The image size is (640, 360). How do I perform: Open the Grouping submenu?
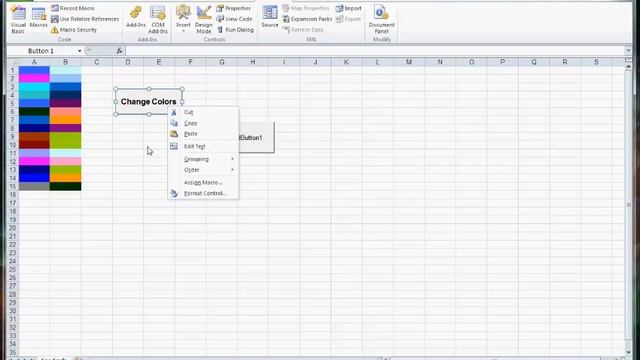pos(203,159)
